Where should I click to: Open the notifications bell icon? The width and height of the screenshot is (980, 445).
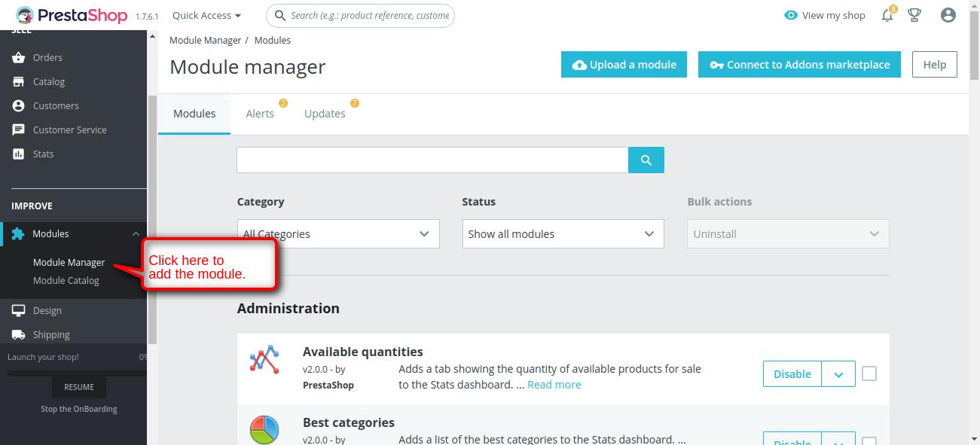point(887,15)
